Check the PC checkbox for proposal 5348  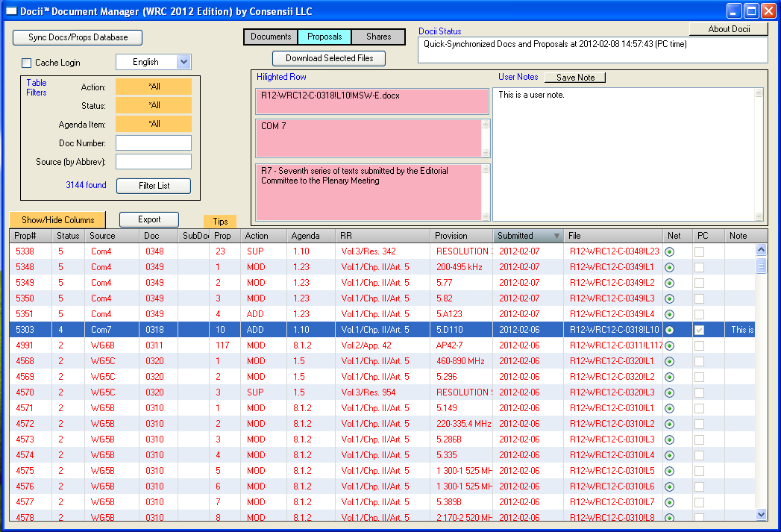699,267
